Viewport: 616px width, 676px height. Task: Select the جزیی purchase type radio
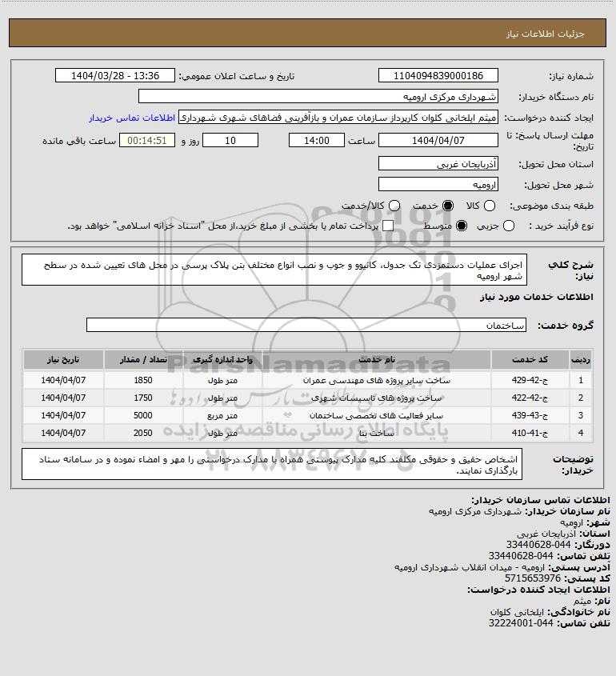(509, 226)
